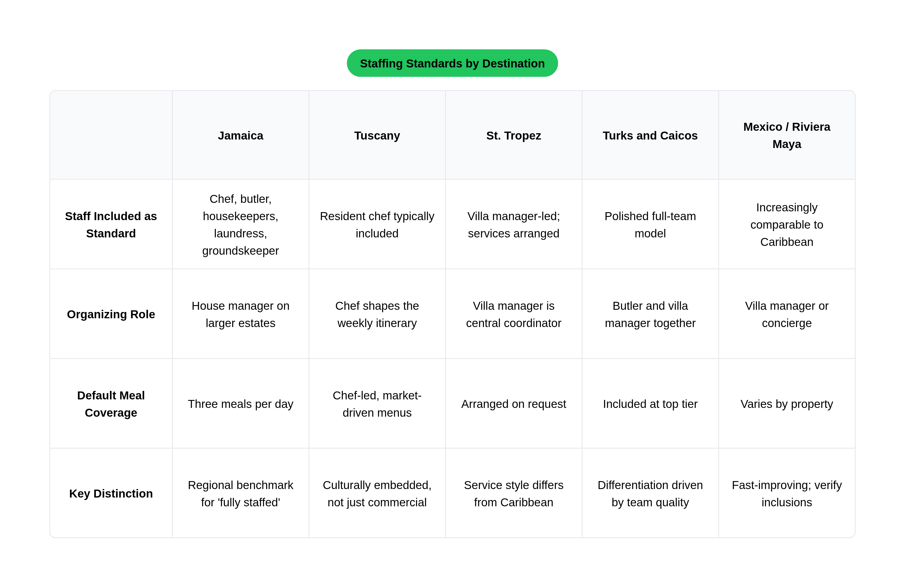Select the Butler and villa manager together cell
905x588 pixels.
point(650,314)
